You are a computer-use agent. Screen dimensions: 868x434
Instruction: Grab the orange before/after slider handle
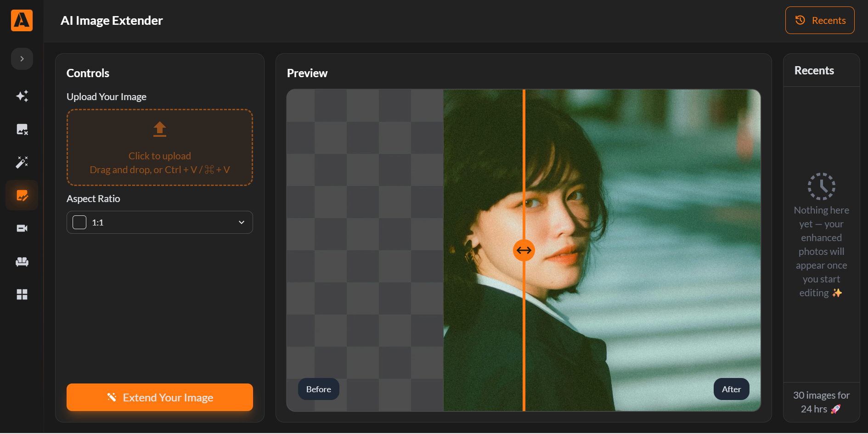[x=524, y=250]
